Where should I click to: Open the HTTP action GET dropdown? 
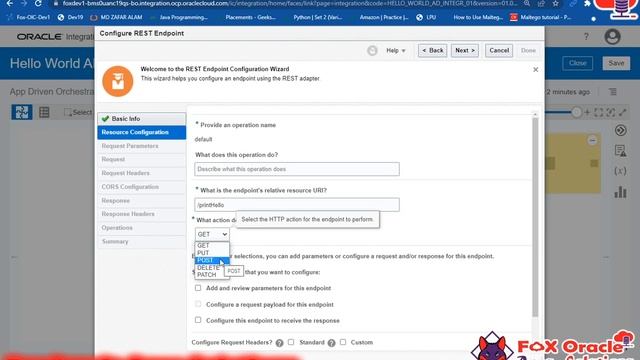pos(212,234)
